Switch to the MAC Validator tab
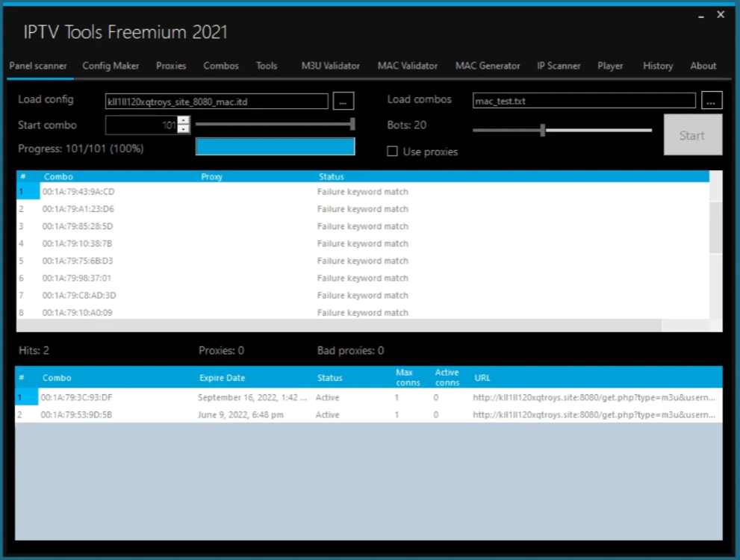Viewport: 740px width, 560px height. click(407, 66)
